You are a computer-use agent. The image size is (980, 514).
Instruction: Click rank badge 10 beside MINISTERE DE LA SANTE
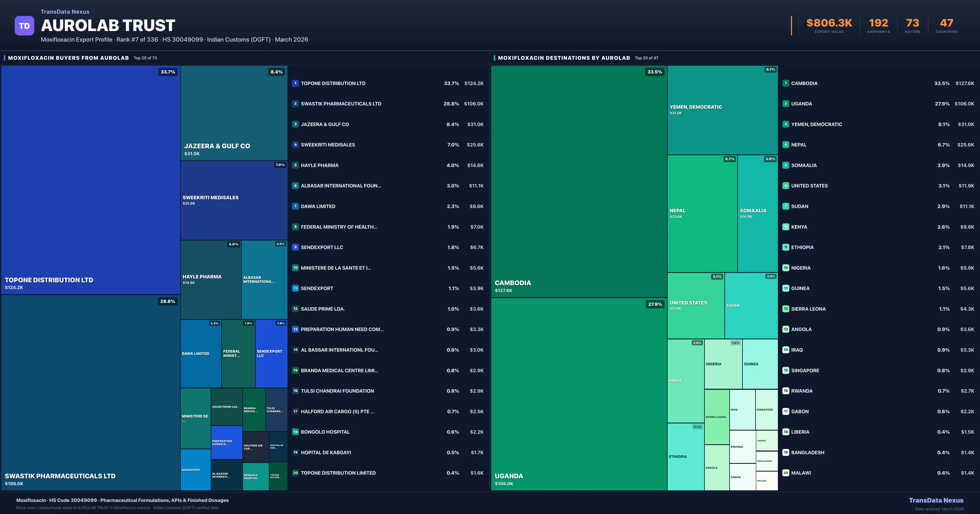point(296,268)
